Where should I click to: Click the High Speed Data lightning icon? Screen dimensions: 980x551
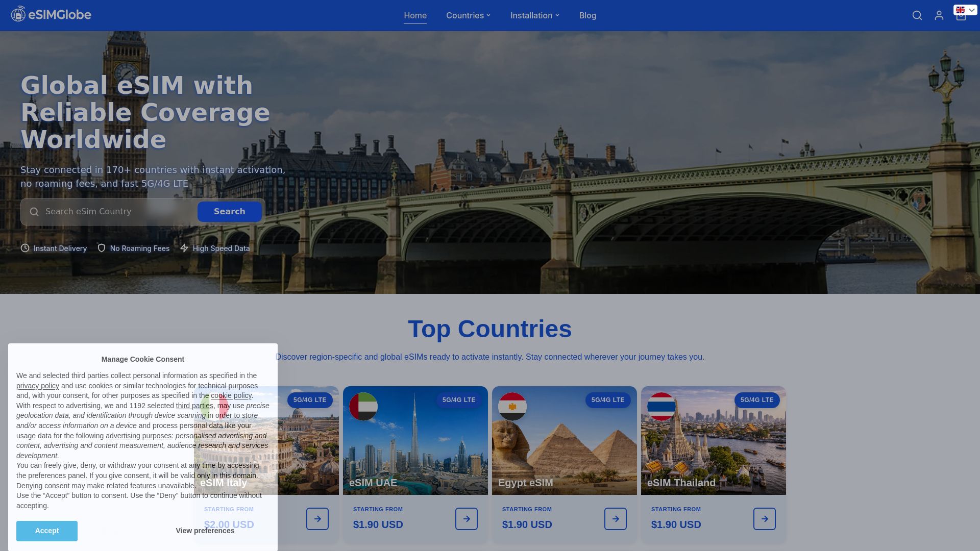coord(184,248)
